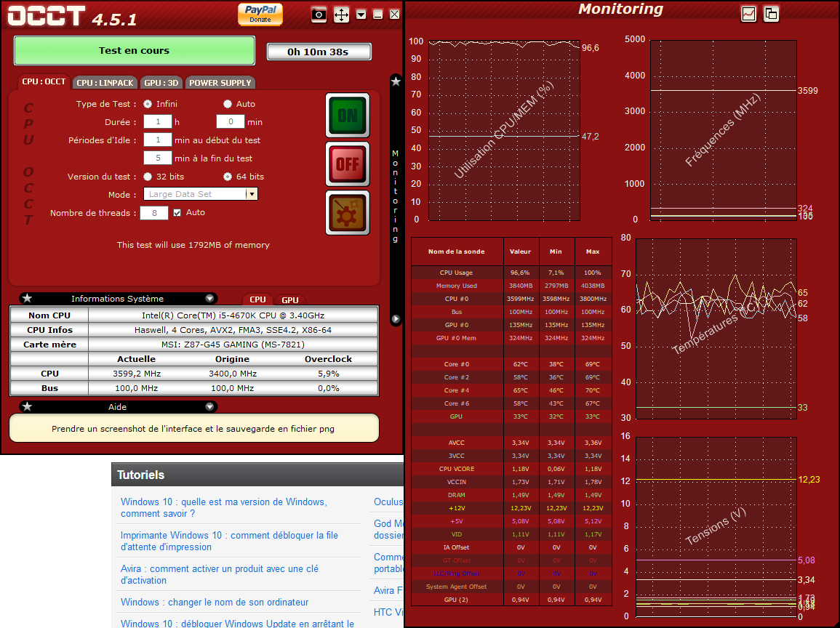Click the Températures graph
840x628 pixels.
pyautogui.click(x=716, y=329)
